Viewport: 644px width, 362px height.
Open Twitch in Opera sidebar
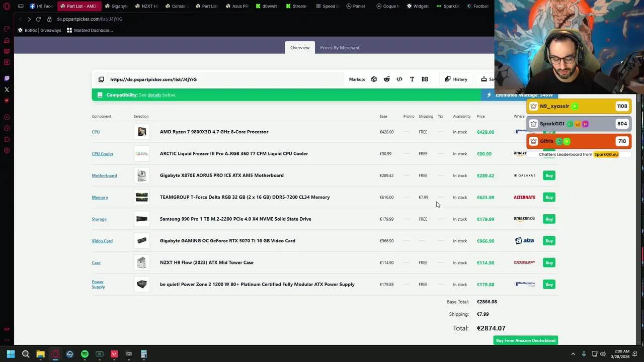click(7, 78)
